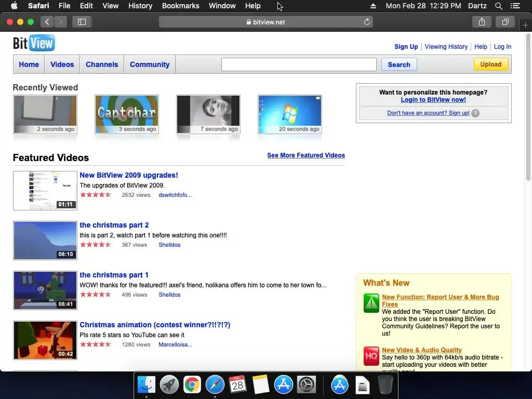Rate stars for New BitView 2009 upgrades

pos(96,195)
